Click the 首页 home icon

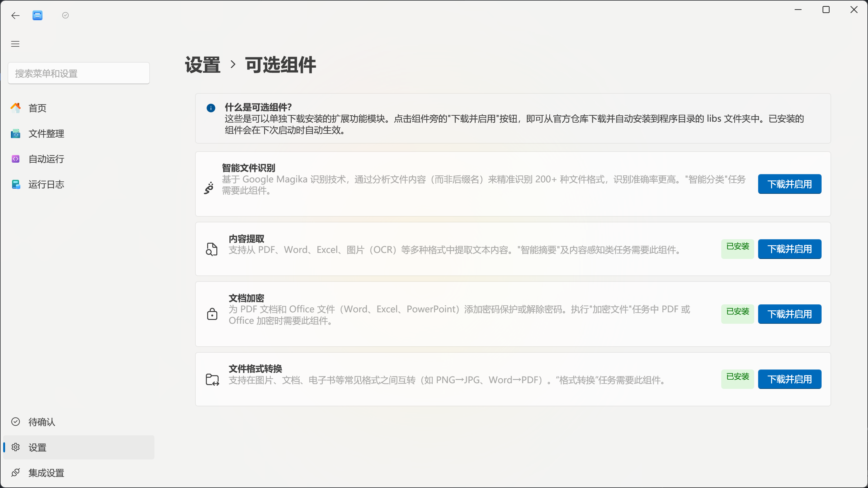16,108
